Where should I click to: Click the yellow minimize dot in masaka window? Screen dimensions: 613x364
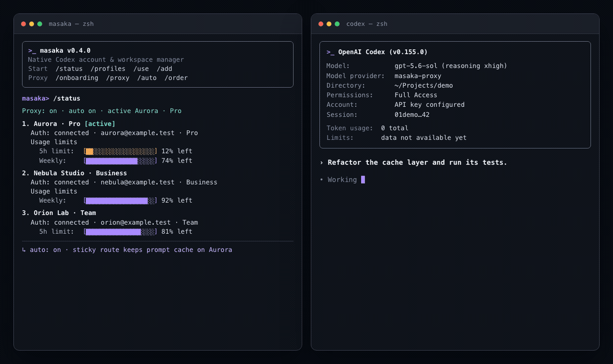(x=32, y=24)
